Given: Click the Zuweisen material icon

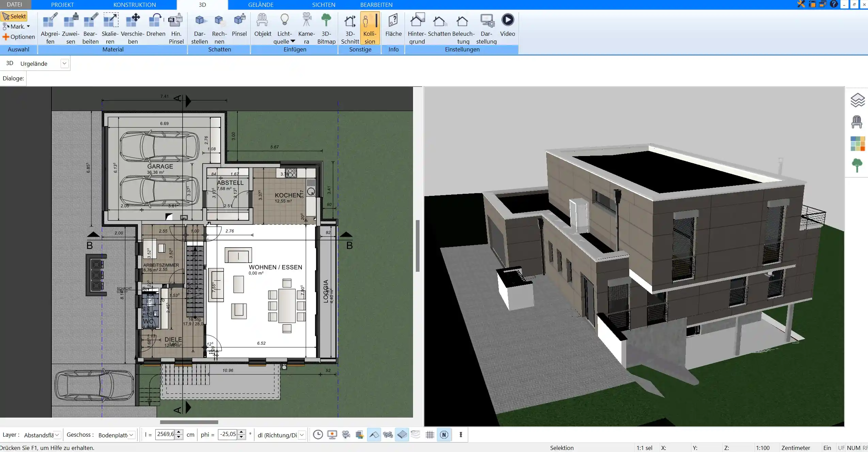Looking at the screenshot, I should click(x=70, y=29).
